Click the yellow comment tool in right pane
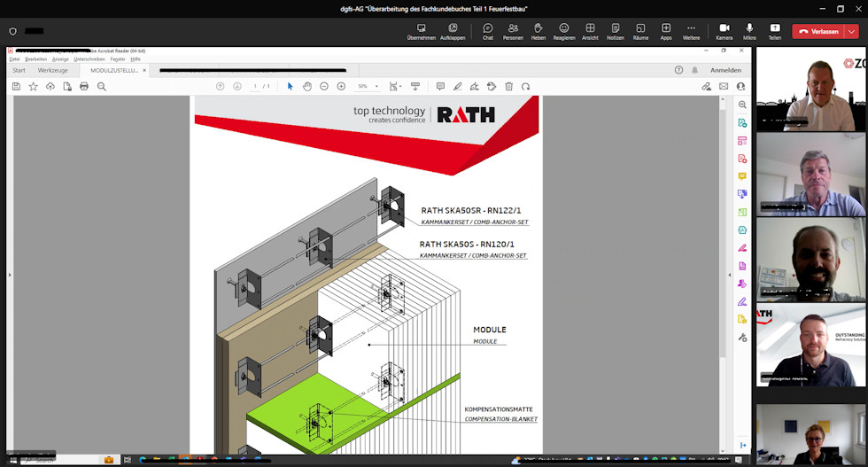This screenshot has width=868, height=467. point(742,176)
